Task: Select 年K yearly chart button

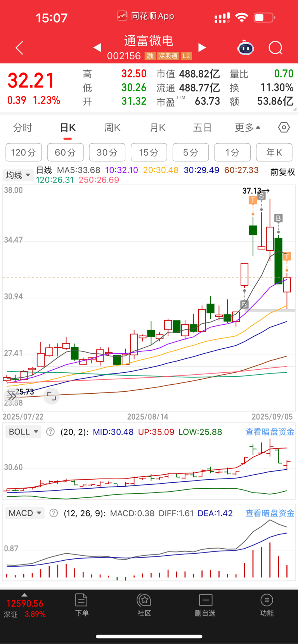Action: coord(274,152)
